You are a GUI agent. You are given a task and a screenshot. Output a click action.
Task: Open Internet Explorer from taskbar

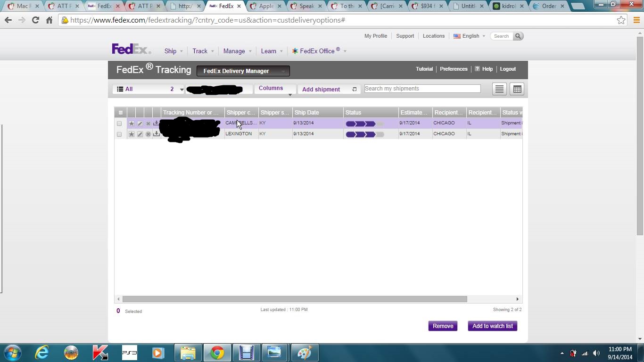pos(42,353)
